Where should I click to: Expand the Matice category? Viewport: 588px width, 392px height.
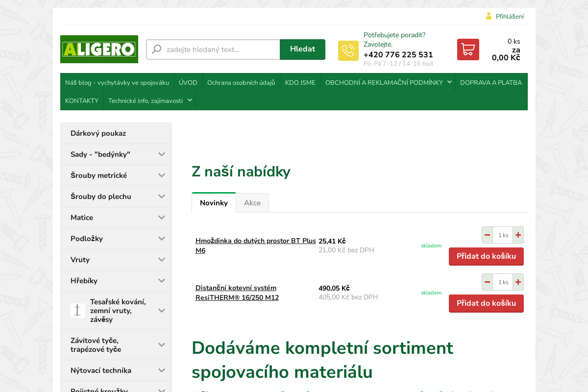(162, 218)
